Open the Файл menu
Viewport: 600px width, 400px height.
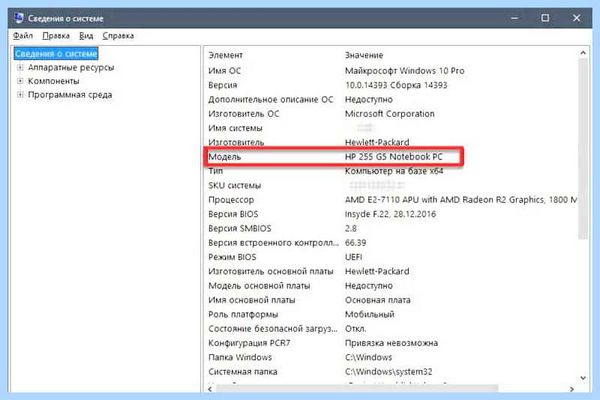[x=23, y=36]
